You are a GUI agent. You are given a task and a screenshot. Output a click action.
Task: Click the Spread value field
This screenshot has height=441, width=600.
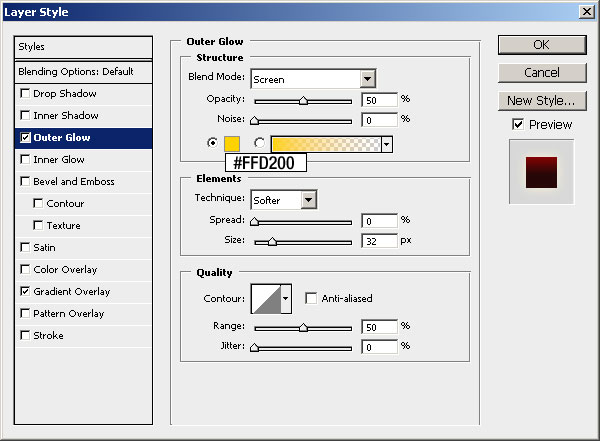(x=379, y=221)
